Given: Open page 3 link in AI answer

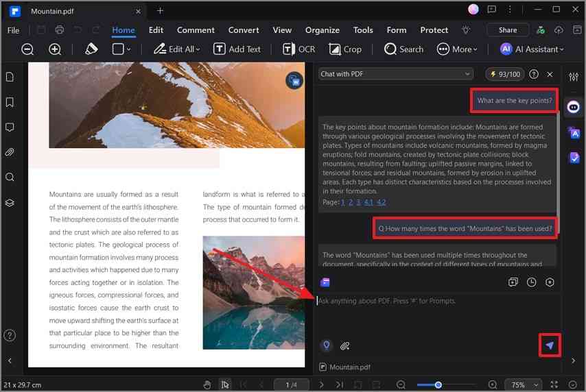Looking at the screenshot, I should (358, 202).
